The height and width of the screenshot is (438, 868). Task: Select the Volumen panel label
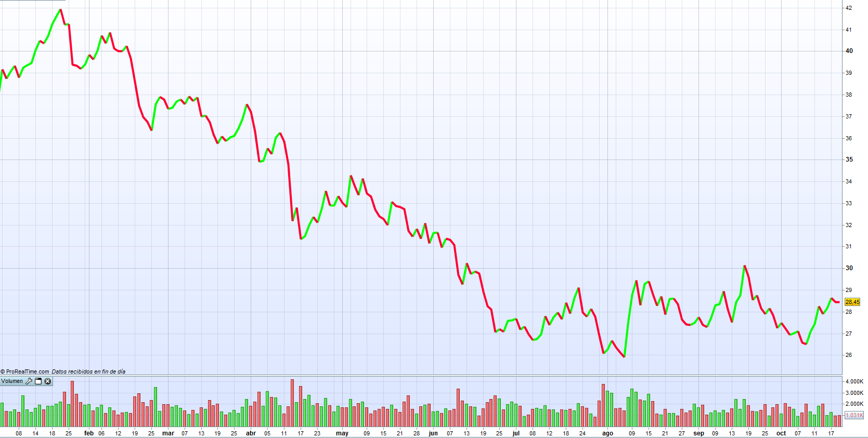(x=12, y=381)
